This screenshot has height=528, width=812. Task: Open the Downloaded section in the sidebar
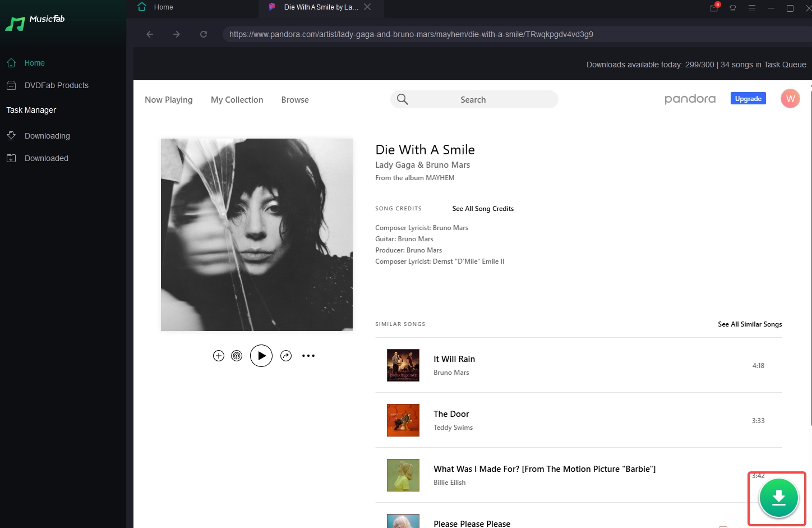[x=46, y=158]
